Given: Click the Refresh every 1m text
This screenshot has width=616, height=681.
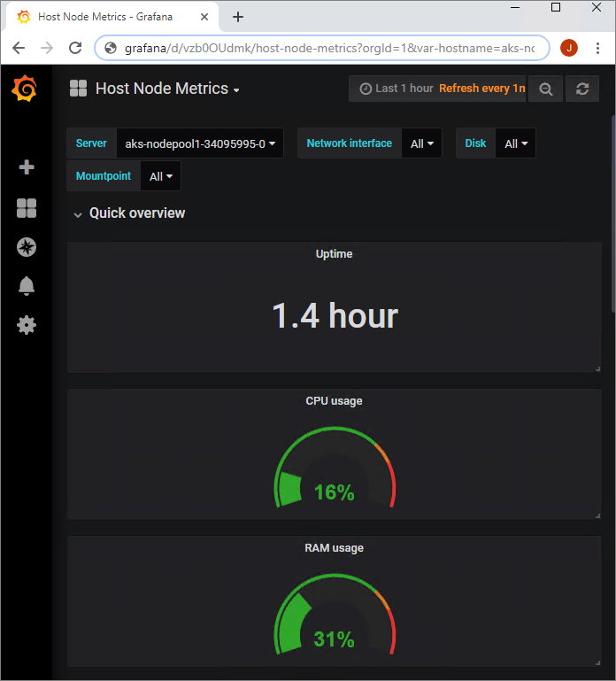Looking at the screenshot, I should click(481, 89).
